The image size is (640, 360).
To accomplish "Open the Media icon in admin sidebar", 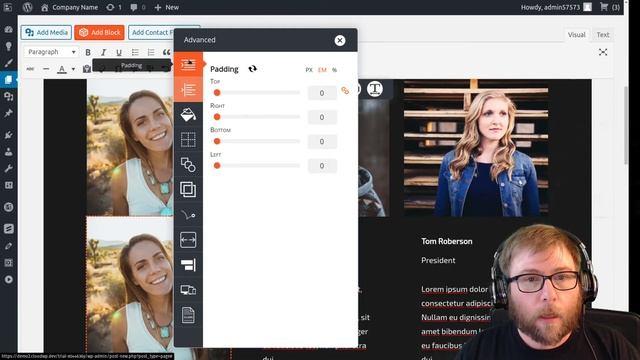I will (9, 96).
